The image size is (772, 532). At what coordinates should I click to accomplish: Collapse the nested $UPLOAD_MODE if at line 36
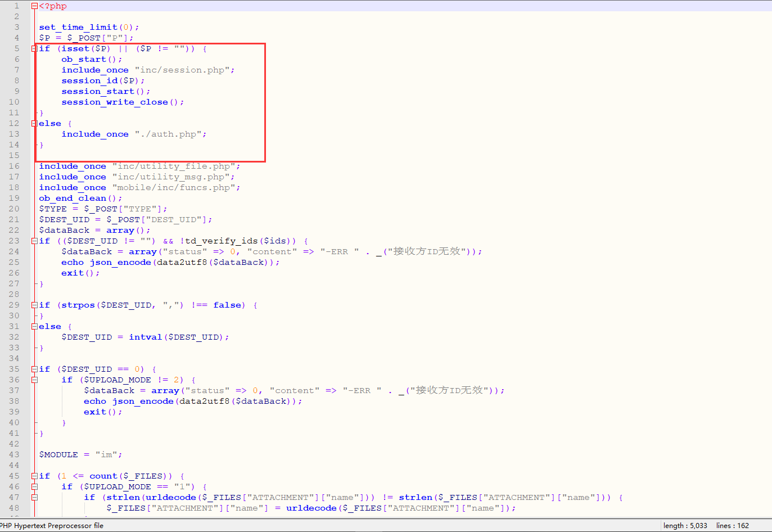[x=35, y=380]
